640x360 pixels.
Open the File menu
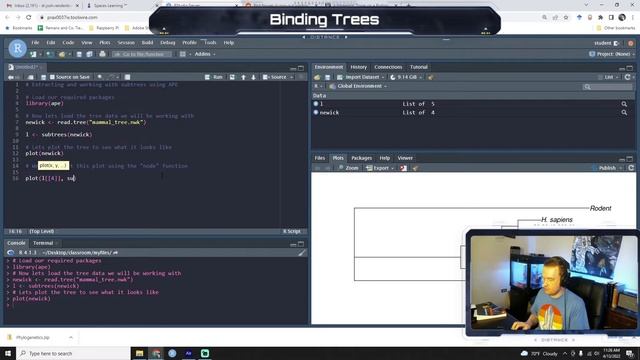pos(36,42)
